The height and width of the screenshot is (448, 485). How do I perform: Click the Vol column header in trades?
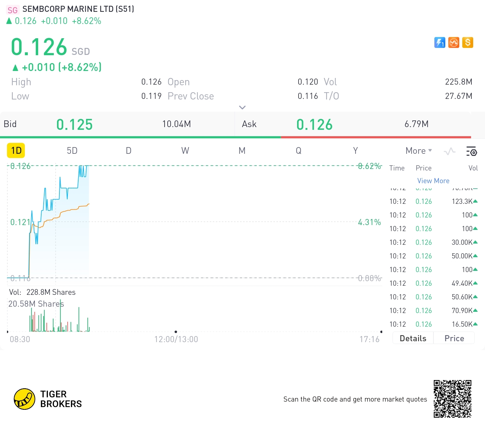coord(473,168)
